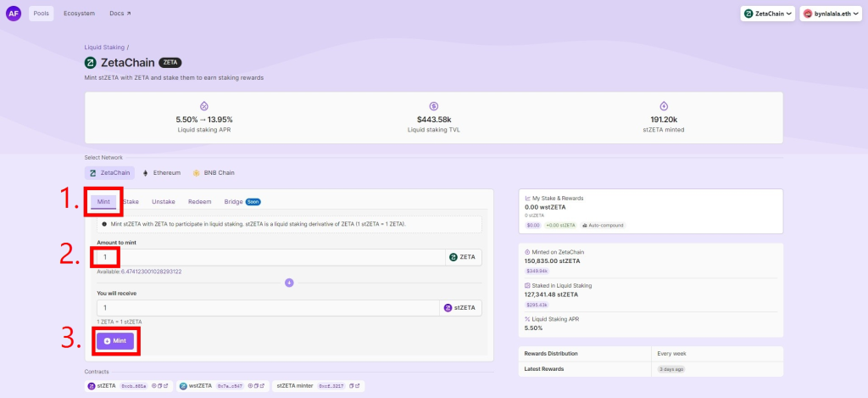Click the down-arrow icon between the amount fields
Screen dimensions: 868x398
[289, 283]
